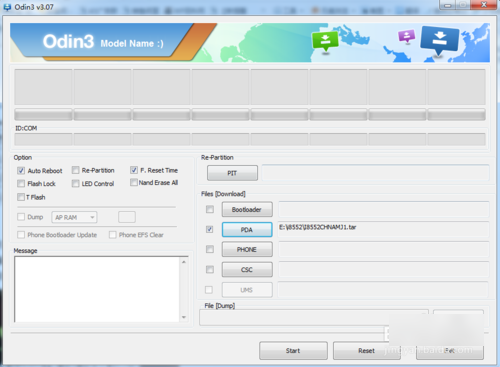Click the PDA path field with J8552CHNAMJ1.tar
Screen dimensions: 500x367
tap(384, 229)
